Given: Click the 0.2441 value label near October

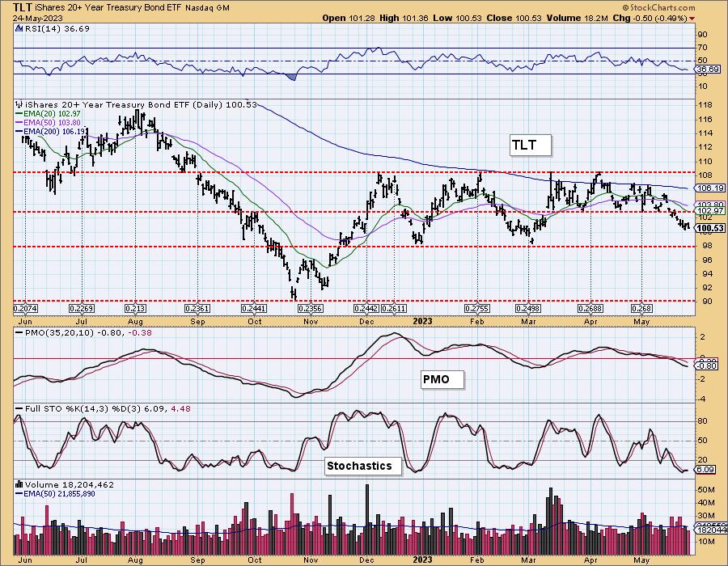Looking at the screenshot, I should 254,309.
